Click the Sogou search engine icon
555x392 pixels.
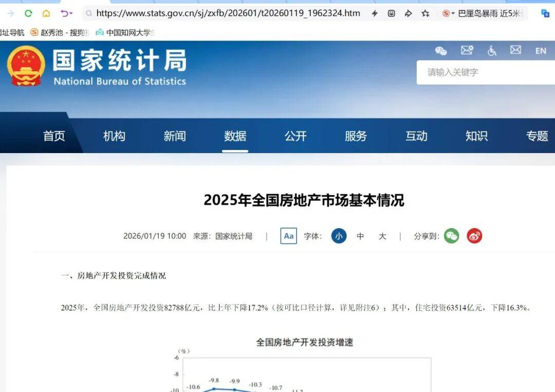click(x=446, y=13)
